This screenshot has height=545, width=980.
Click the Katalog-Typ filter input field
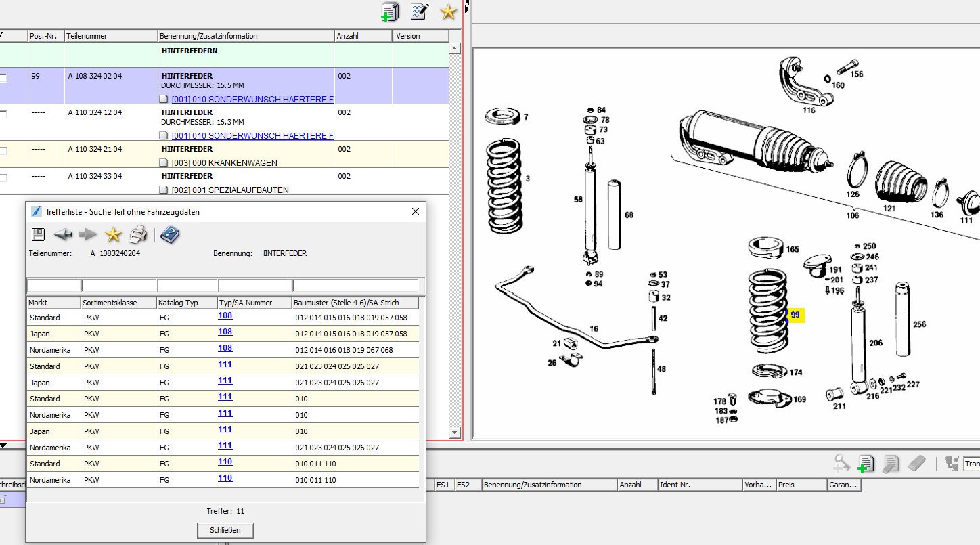[187, 286]
